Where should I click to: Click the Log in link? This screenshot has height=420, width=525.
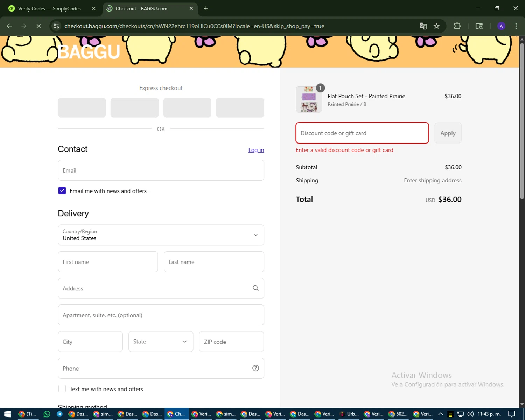(256, 150)
